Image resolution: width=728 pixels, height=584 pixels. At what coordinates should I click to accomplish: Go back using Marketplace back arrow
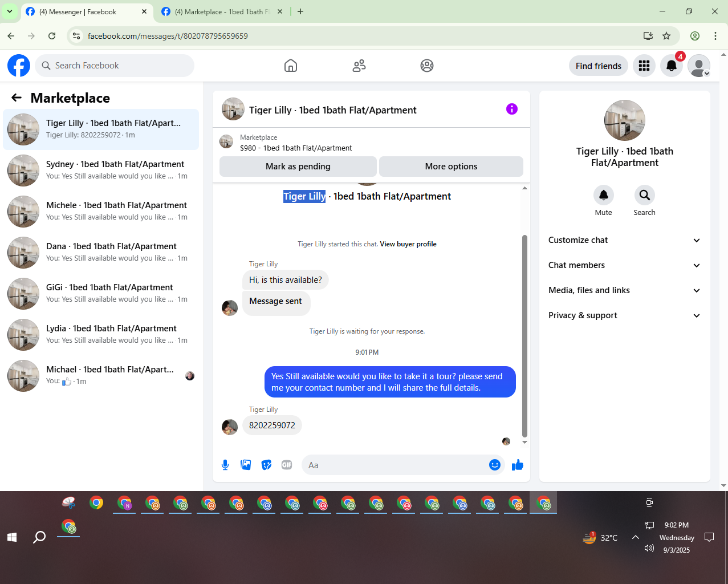pyautogui.click(x=17, y=98)
